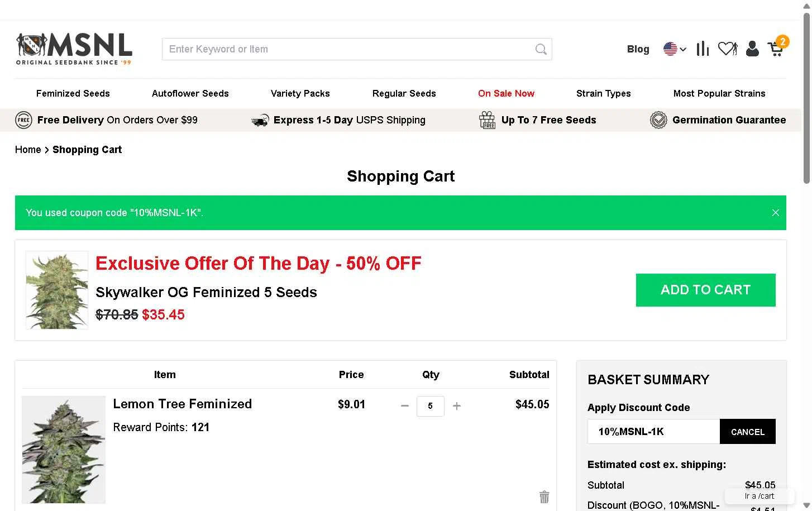Screen dimensions: 812x511
Task: Click the quantity field showing 5
Action: 430,406
